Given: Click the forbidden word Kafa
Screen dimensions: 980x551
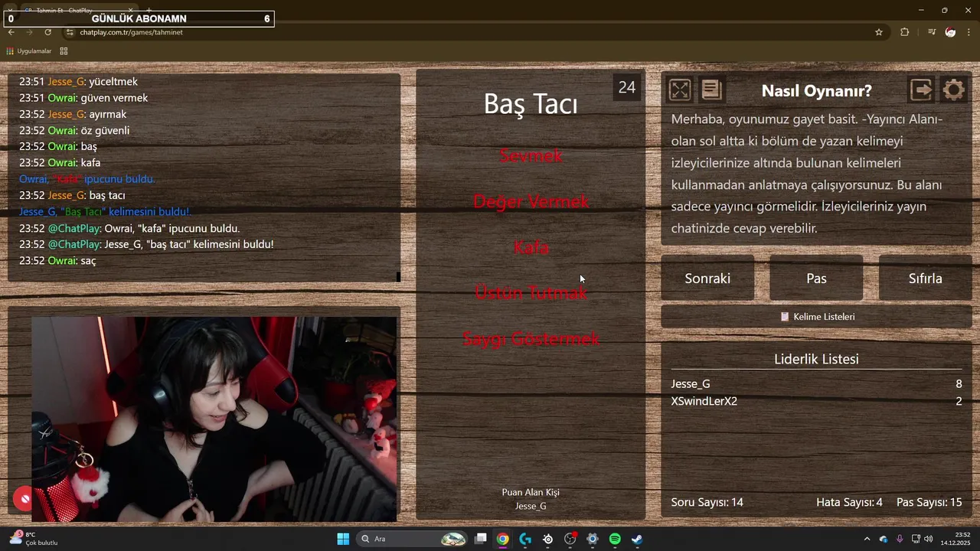Looking at the screenshot, I should (x=531, y=247).
